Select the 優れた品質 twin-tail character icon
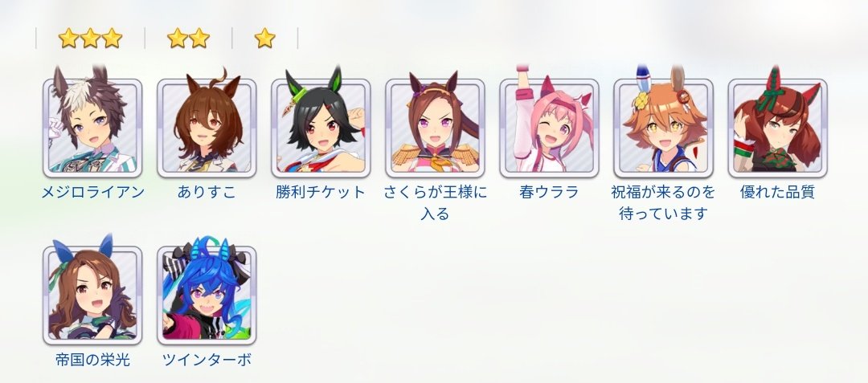Image resolution: width=868 pixels, height=383 pixels. [777, 128]
